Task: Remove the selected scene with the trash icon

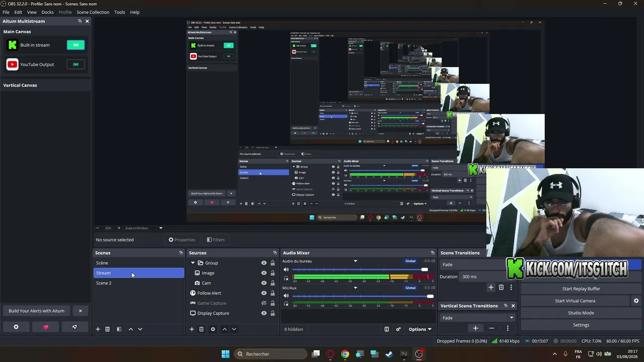Action: (107, 329)
